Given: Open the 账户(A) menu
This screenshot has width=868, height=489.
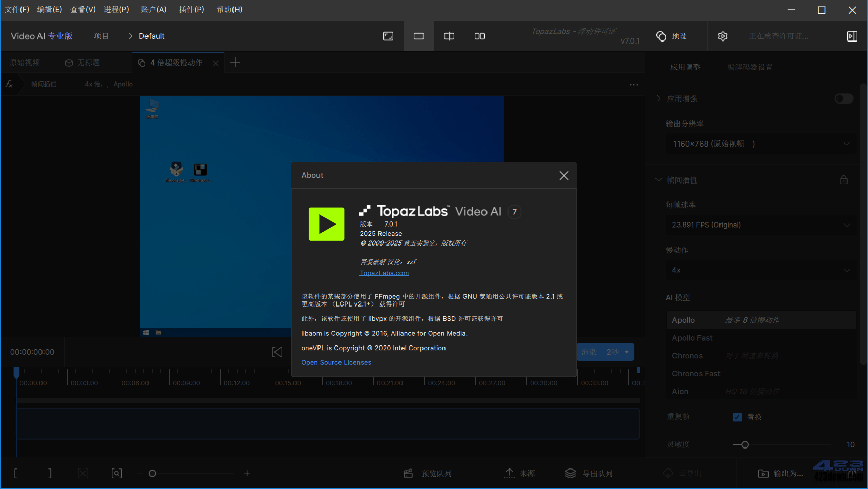Looking at the screenshot, I should 154,9.
